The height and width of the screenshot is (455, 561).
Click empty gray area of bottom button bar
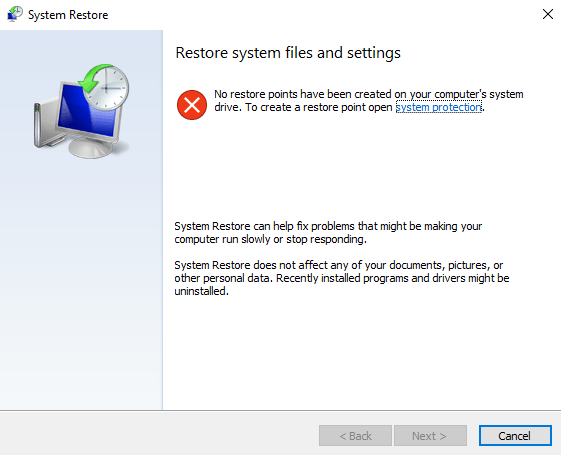pos(157,434)
